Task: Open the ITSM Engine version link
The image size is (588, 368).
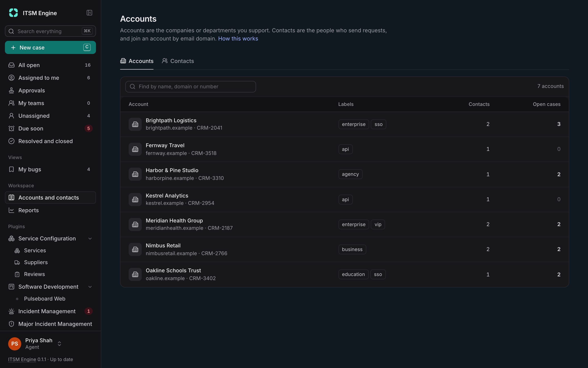Action: (x=22, y=359)
